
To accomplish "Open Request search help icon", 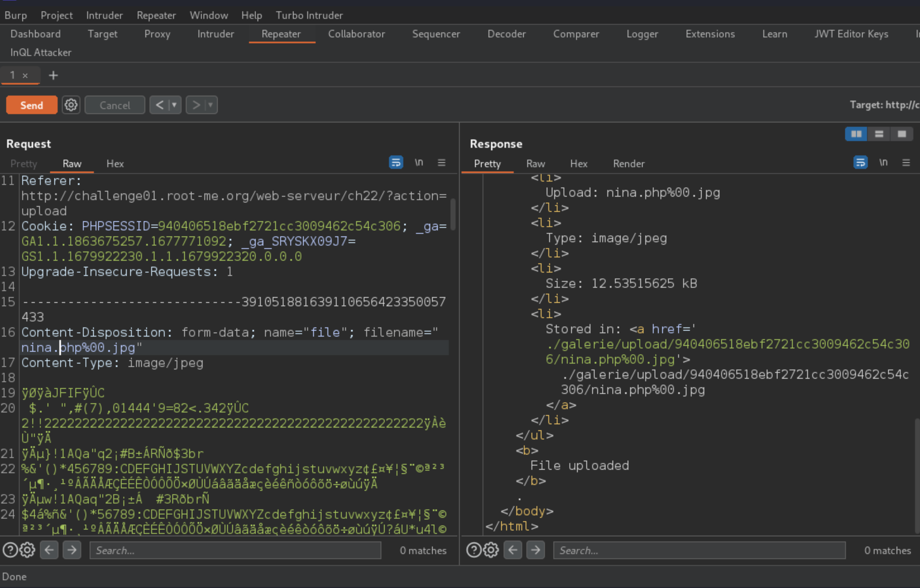I will (x=10, y=550).
